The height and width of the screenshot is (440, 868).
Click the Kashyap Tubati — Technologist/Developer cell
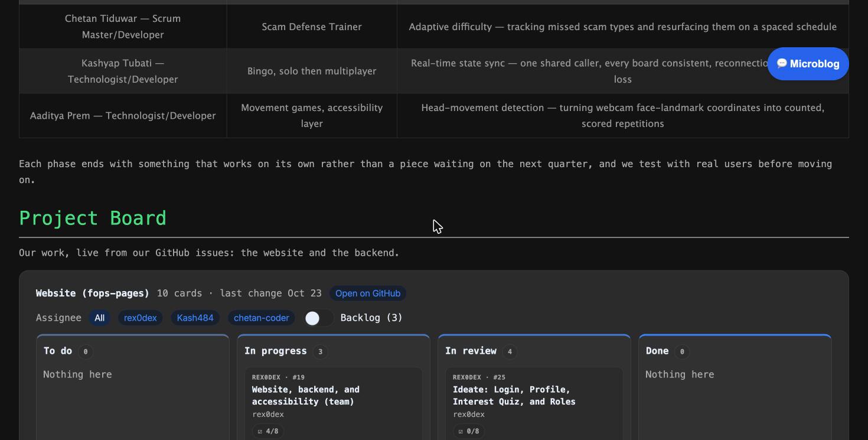(x=123, y=71)
